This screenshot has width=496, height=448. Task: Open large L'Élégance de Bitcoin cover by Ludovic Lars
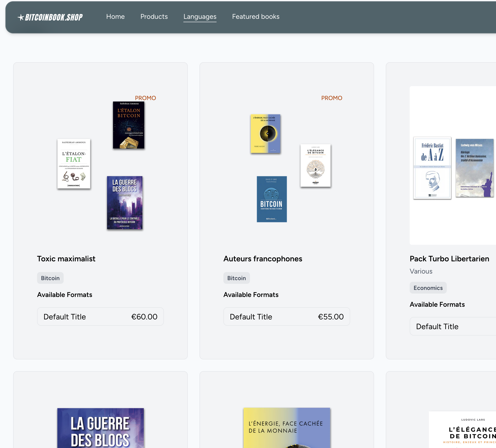pyautogui.click(x=463, y=429)
